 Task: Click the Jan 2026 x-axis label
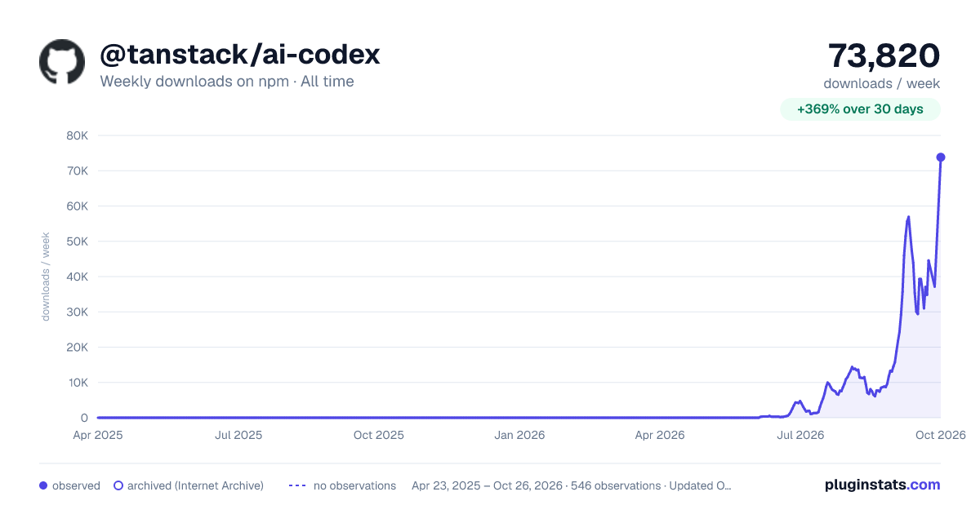tap(519, 435)
